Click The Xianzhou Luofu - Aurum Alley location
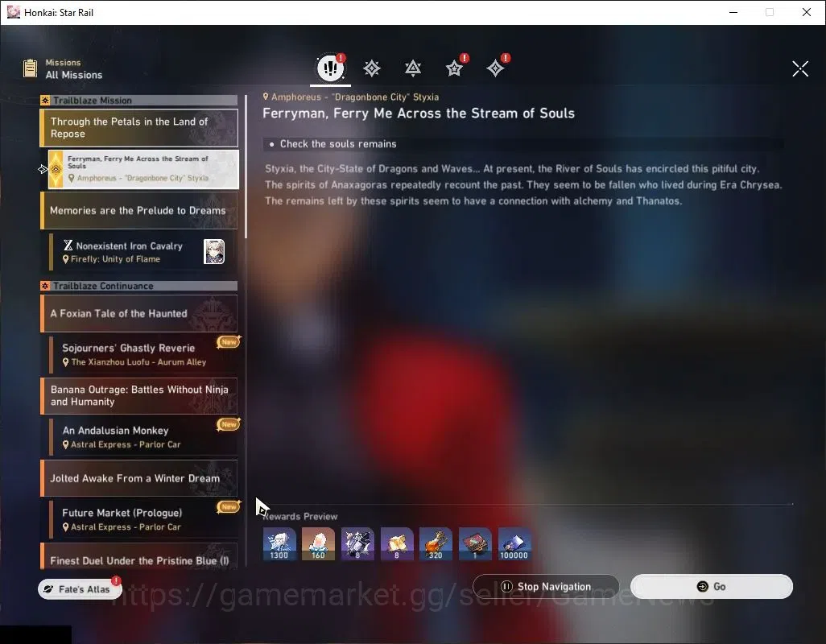826x644 pixels. pyautogui.click(x=138, y=361)
